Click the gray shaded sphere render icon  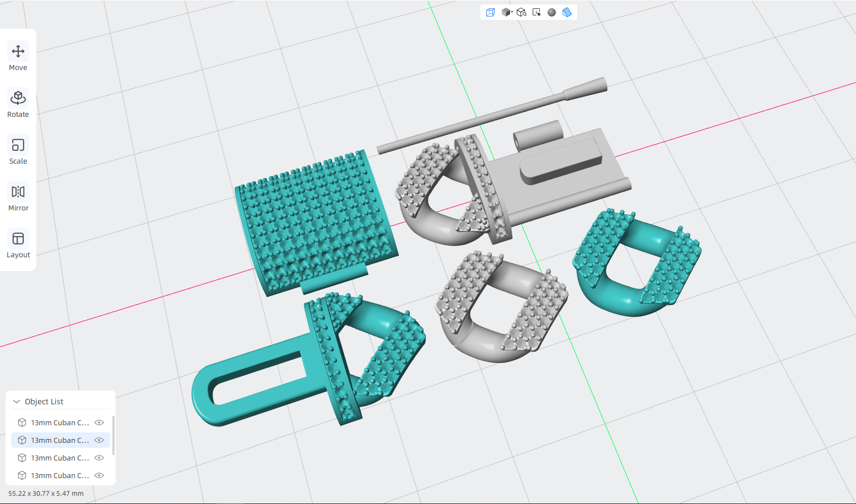click(x=551, y=12)
